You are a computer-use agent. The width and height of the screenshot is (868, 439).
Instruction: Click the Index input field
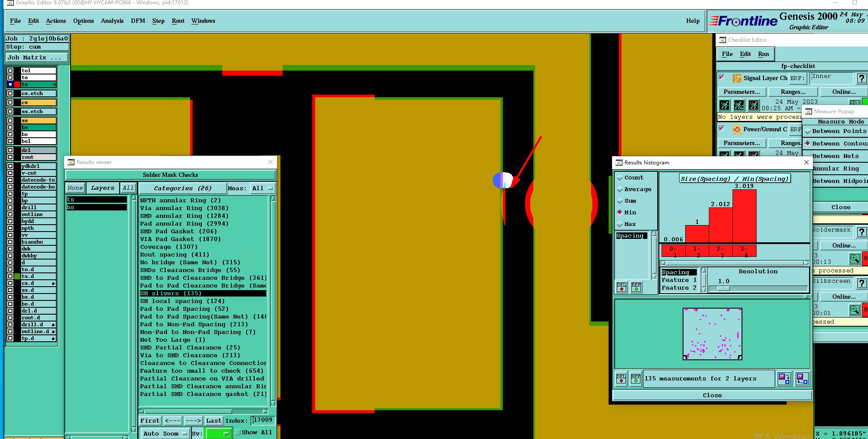(263, 420)
